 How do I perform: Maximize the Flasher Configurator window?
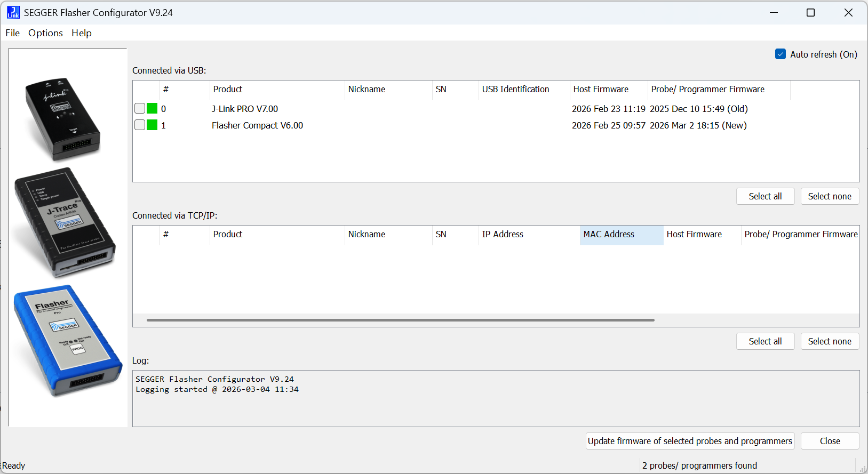810,13
